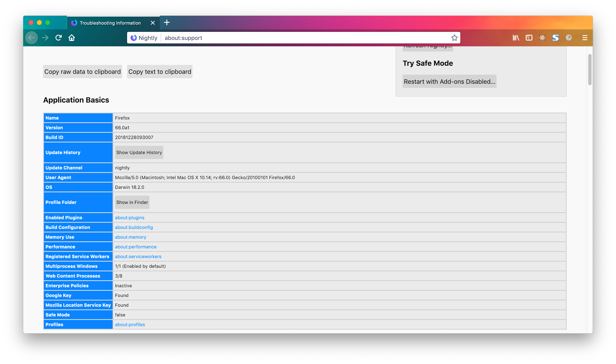Copy raw data to clipboard
This screenshot has width=616, height=364.
tap(82, 72)
